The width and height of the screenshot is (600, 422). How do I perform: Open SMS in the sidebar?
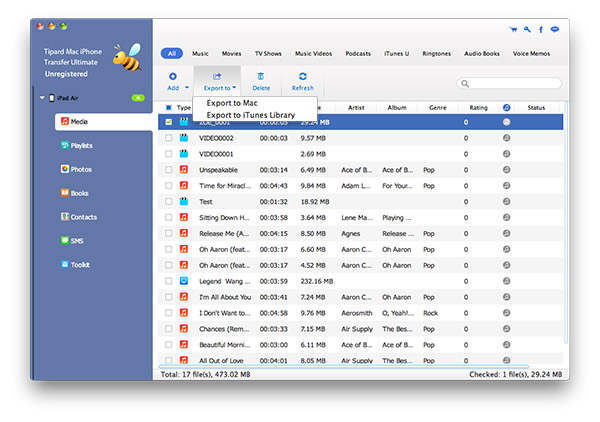[x=72, y=241]
